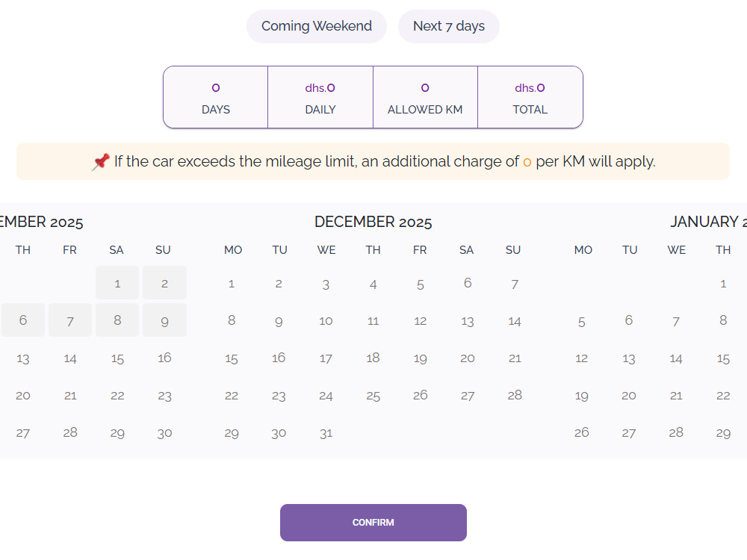Select December 10 in the calendar
This screenshot has height=560, width=747.
point(326,320)
